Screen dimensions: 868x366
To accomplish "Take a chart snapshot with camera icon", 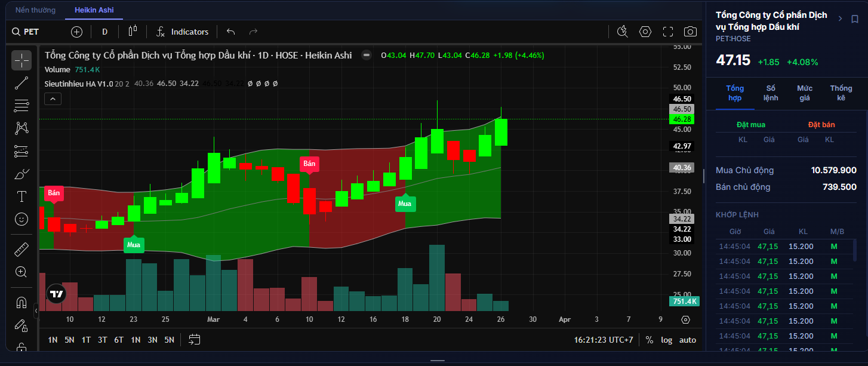I will [x=690, y=32].
